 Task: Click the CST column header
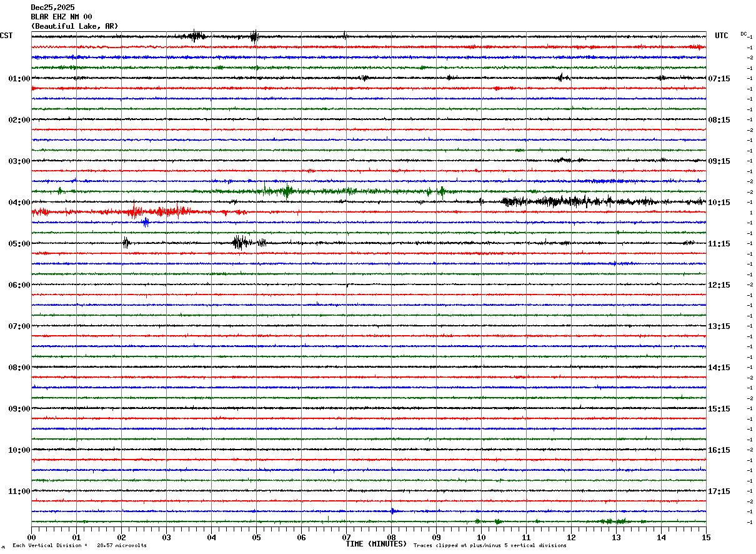[6, 36]
